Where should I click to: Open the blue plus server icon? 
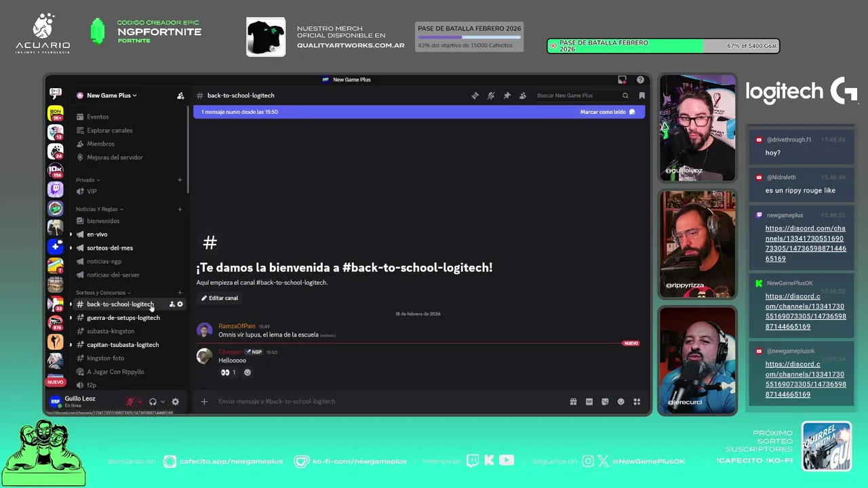click(56, 247)
